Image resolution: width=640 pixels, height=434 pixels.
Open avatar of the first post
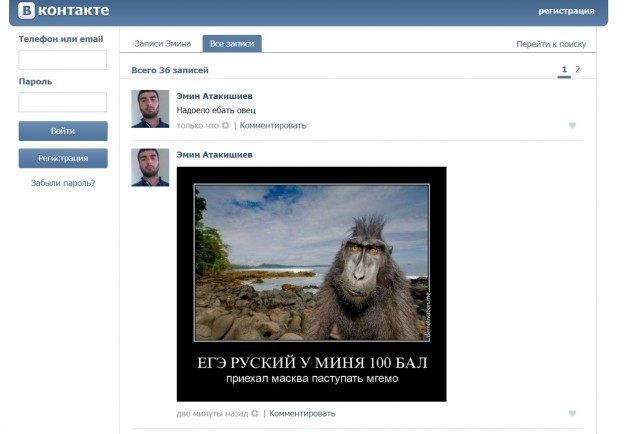click(x=150, y=109)
